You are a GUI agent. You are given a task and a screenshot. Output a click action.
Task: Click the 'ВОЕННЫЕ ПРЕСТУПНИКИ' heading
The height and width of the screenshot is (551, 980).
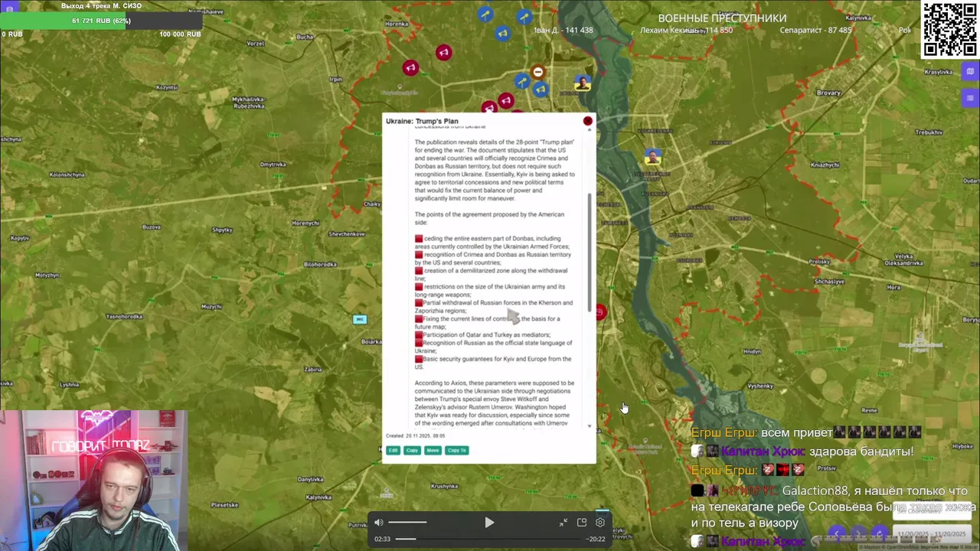pos(722,18)
